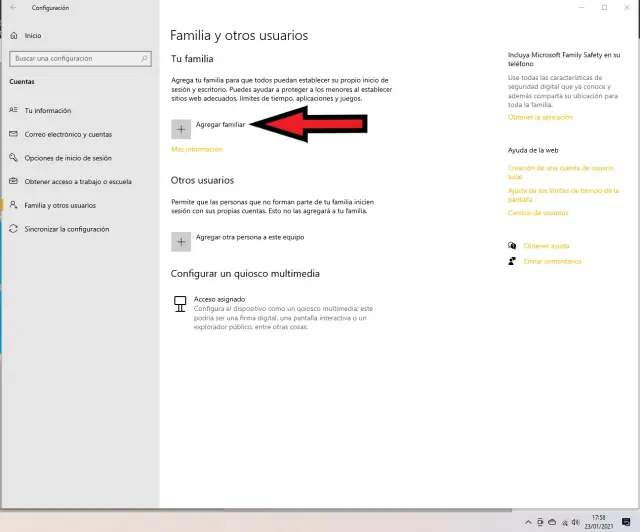Click the plus icon beside Agregar familiar

181,129
